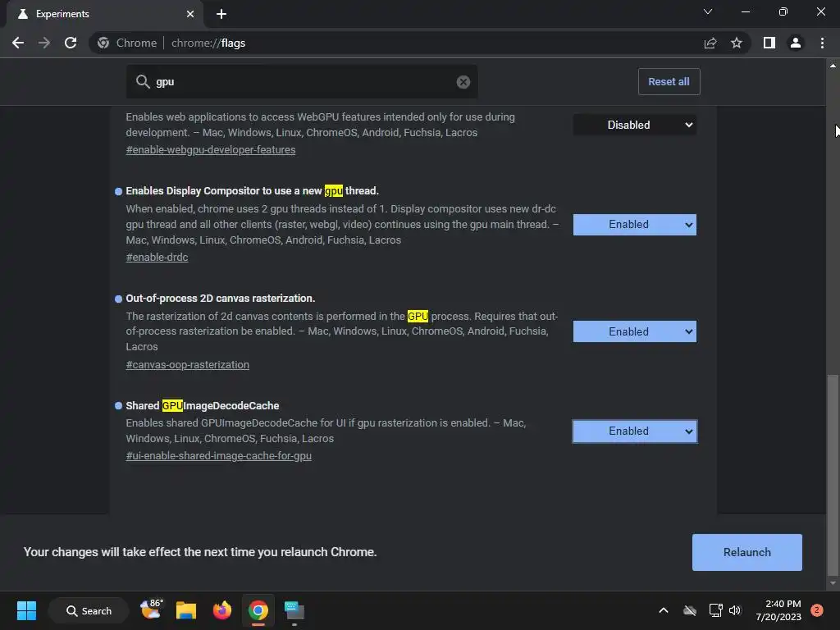Click the scrollbar up arrow
This screenshot has width=840, height=630.
[833, 66]
